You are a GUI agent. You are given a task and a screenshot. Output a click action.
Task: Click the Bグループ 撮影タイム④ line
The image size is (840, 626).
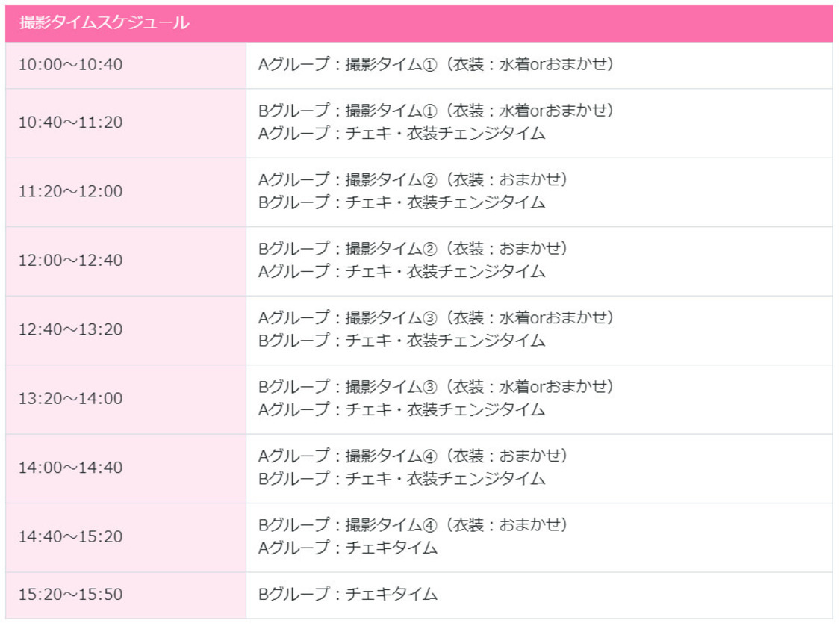[x=414, y=525]
